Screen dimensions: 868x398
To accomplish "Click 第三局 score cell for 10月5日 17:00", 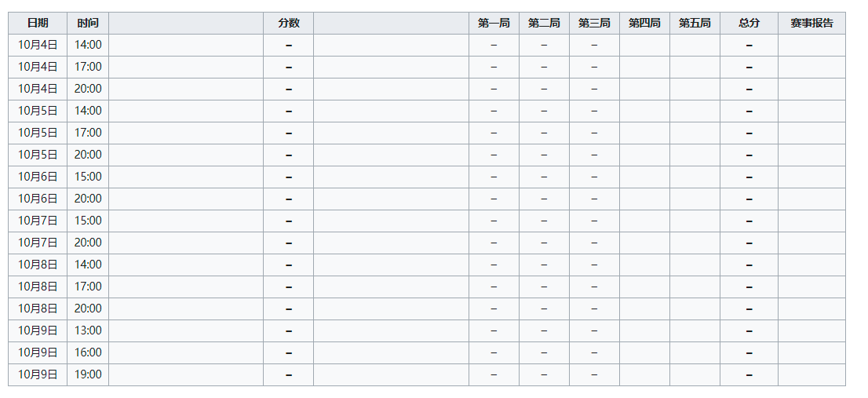I will pyautogui.click(x=594, y=133).
